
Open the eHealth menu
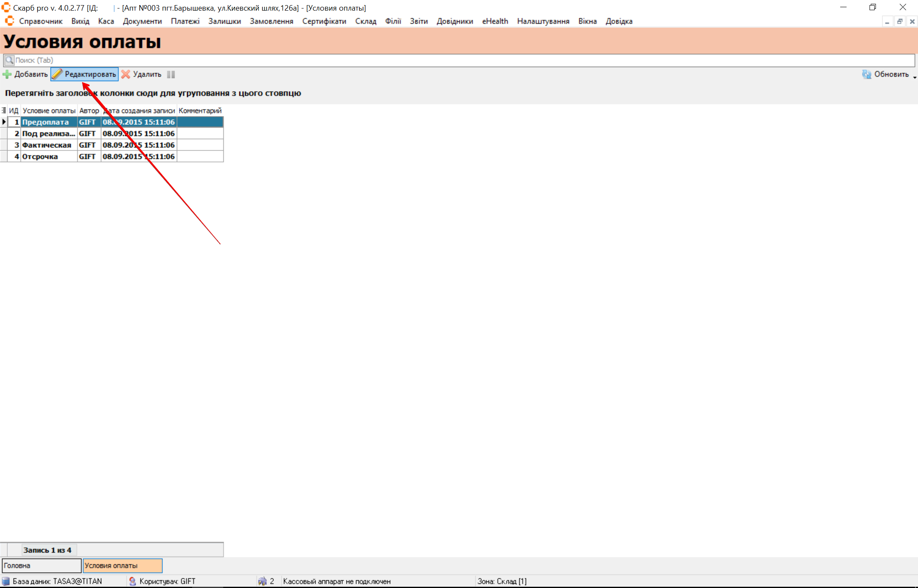pos(495,21)
